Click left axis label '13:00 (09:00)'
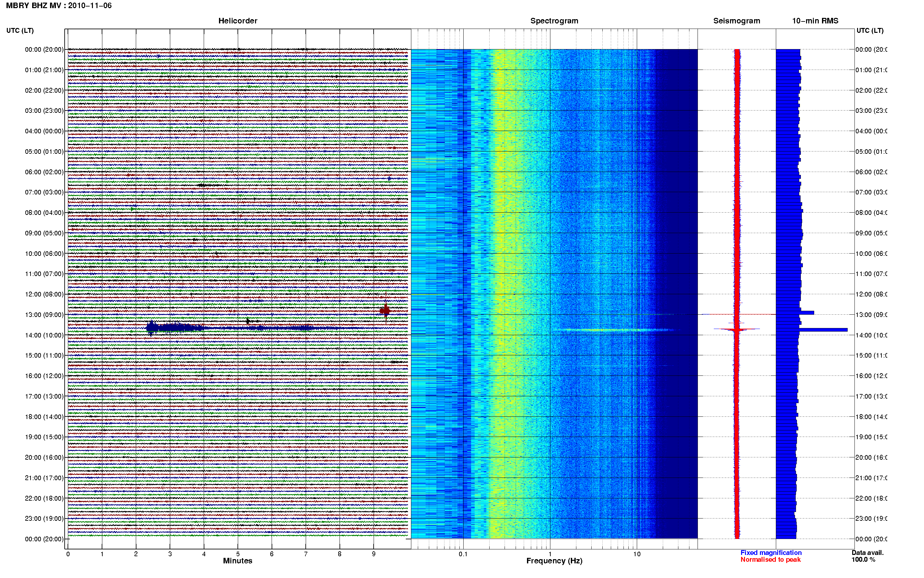This screenshot has height=578, width=924. [x=44, y=315]
